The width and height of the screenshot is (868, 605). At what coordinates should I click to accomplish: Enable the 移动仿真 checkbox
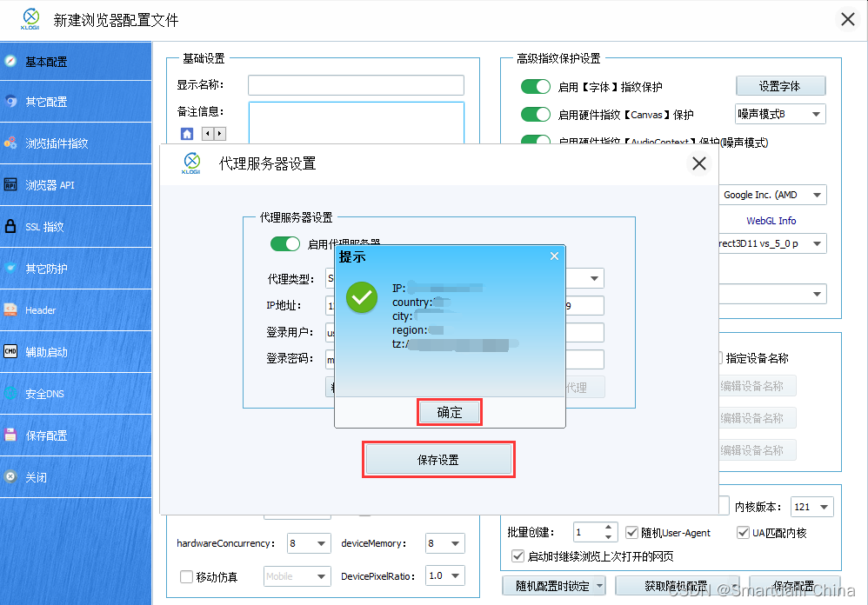[186, 575]
